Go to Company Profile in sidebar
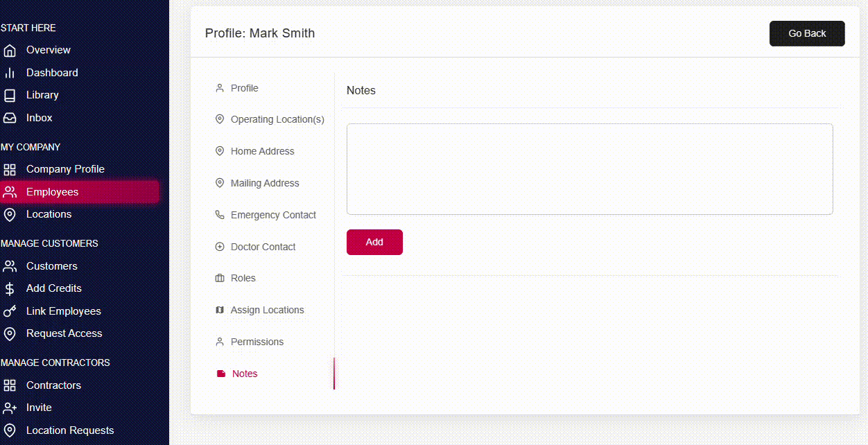 pyautogui.click(x=65, y=169)
